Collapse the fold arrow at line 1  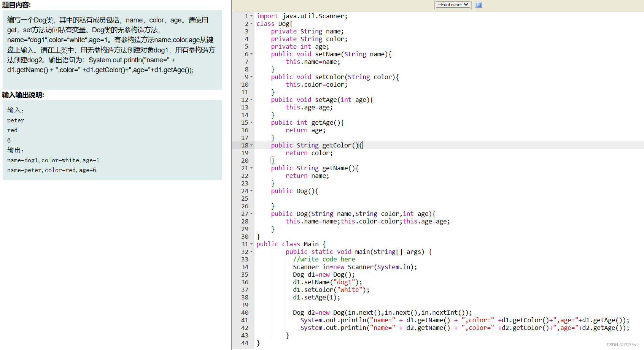coord(251,16)
